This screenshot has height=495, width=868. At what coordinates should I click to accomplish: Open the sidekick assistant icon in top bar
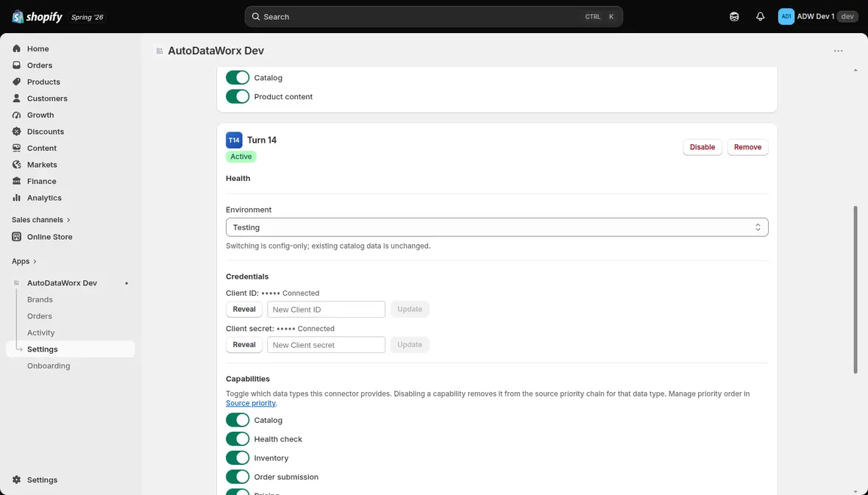click(734, 17)
